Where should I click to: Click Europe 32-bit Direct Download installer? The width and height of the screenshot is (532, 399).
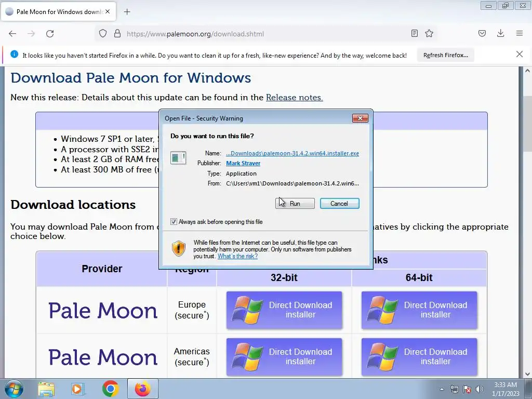(x=284, y=310)
